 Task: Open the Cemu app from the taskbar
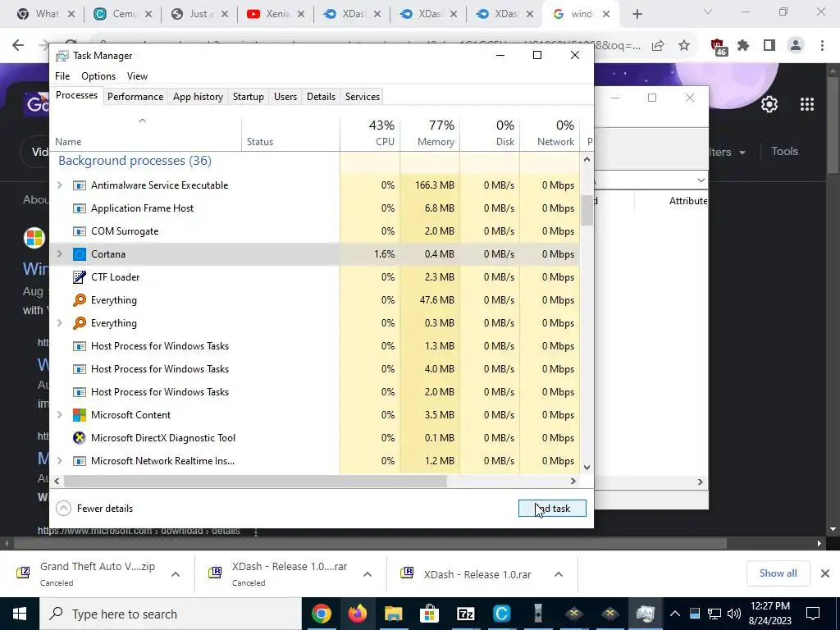(501, 614)
